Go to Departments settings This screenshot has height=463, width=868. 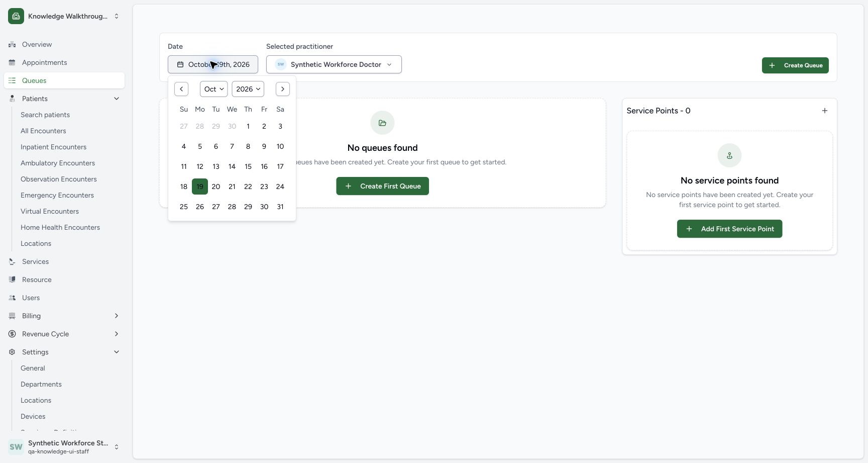(x=41, y=384)
